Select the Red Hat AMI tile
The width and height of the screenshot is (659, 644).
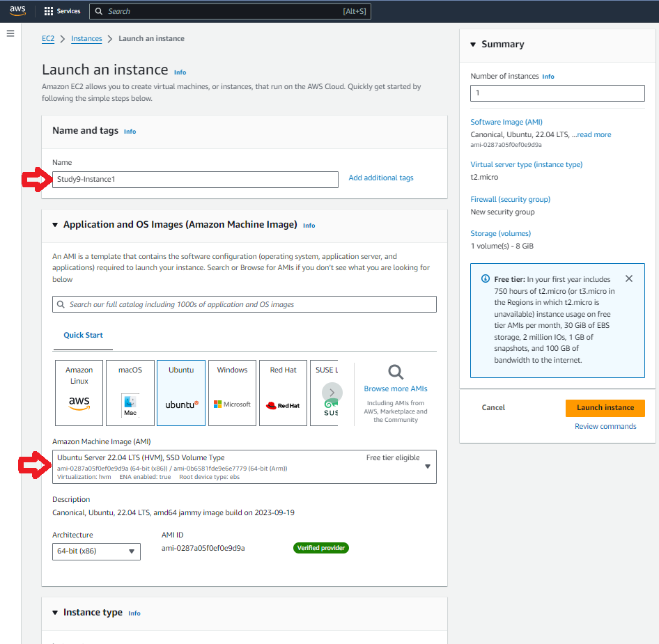tap(284, 393)
